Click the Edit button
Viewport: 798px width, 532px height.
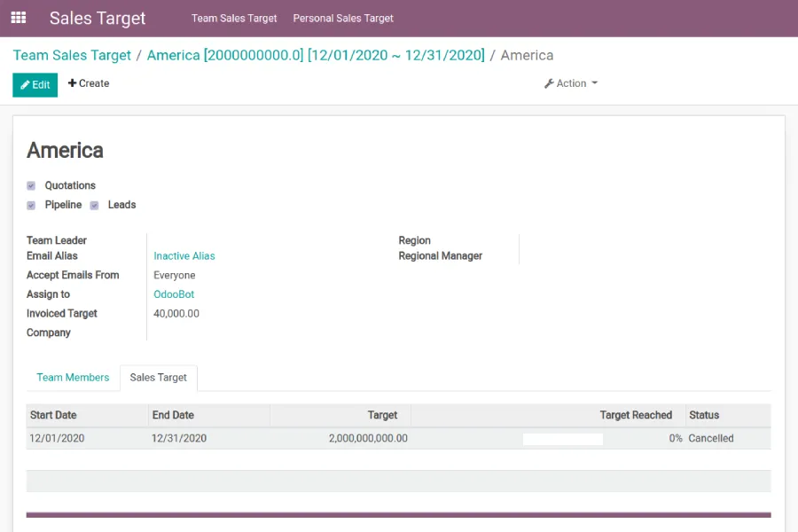[35, 84]
